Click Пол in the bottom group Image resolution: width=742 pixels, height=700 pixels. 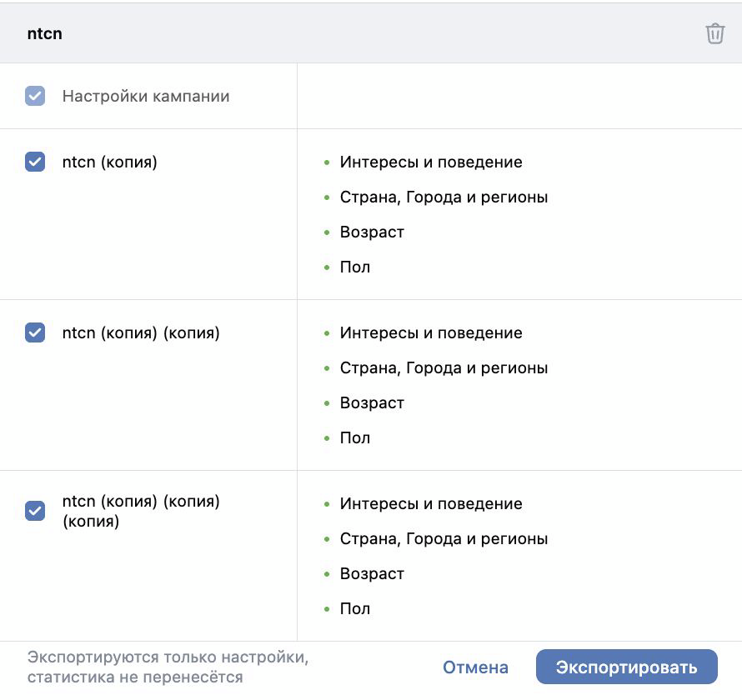pyautogui.click(x=355, y=608)
